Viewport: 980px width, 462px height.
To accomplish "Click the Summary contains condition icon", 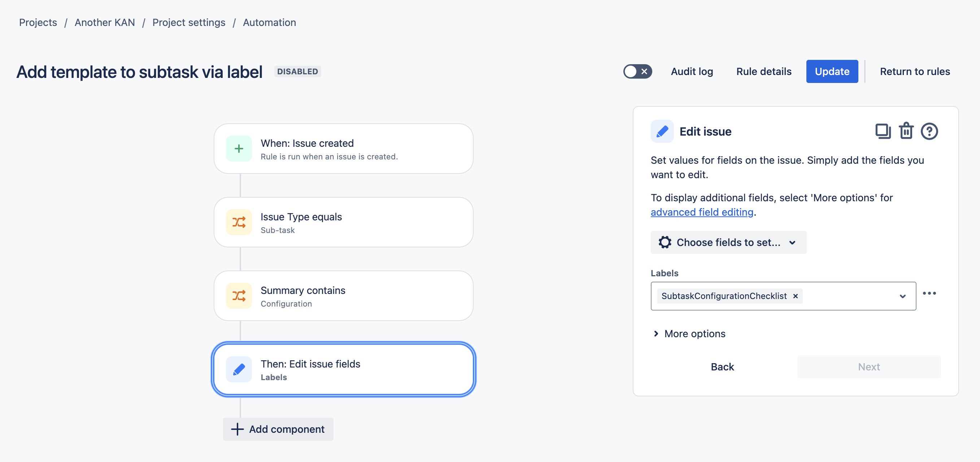I will (x=239, y=296).
